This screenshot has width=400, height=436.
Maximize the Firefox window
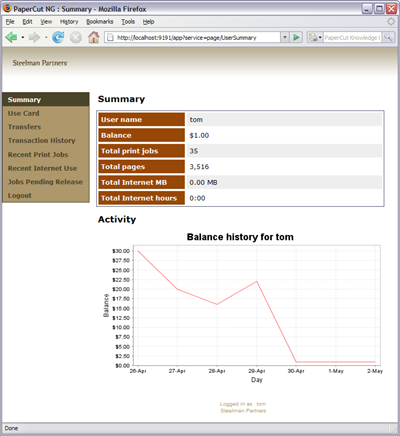pos(379,9)
